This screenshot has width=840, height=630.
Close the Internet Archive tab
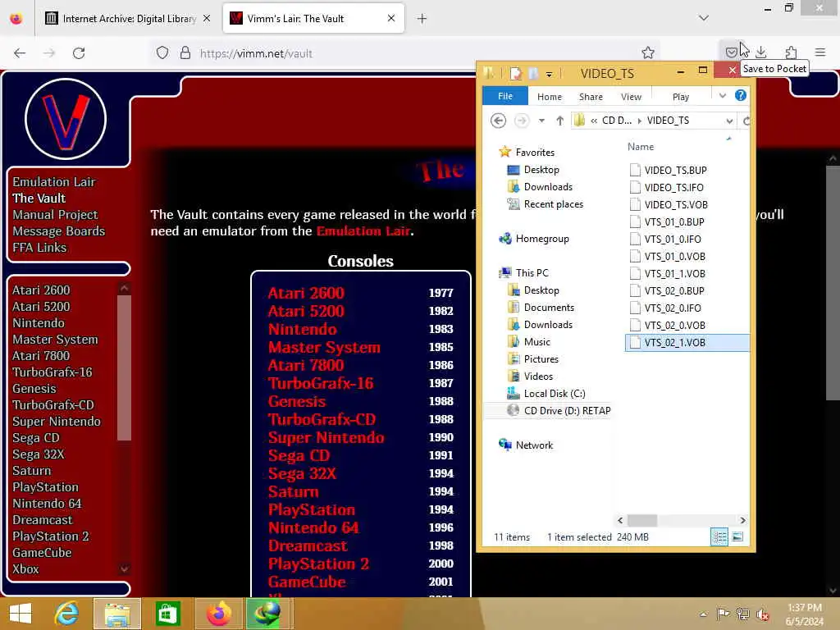(x=207, y=18)
